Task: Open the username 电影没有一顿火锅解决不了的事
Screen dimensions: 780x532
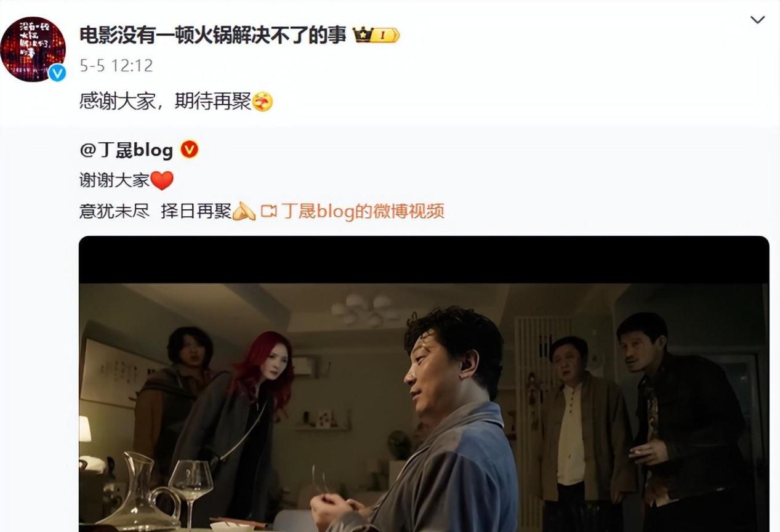Action: [213, 35]
